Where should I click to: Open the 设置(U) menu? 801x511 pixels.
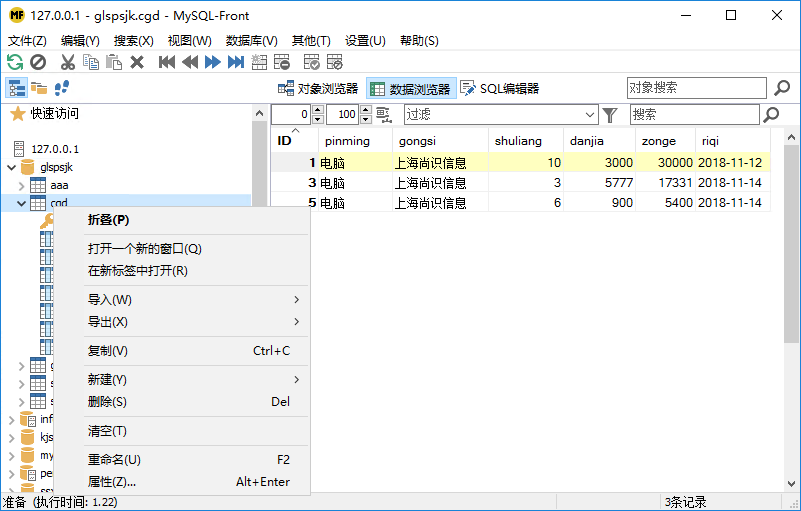coord(365,41)
